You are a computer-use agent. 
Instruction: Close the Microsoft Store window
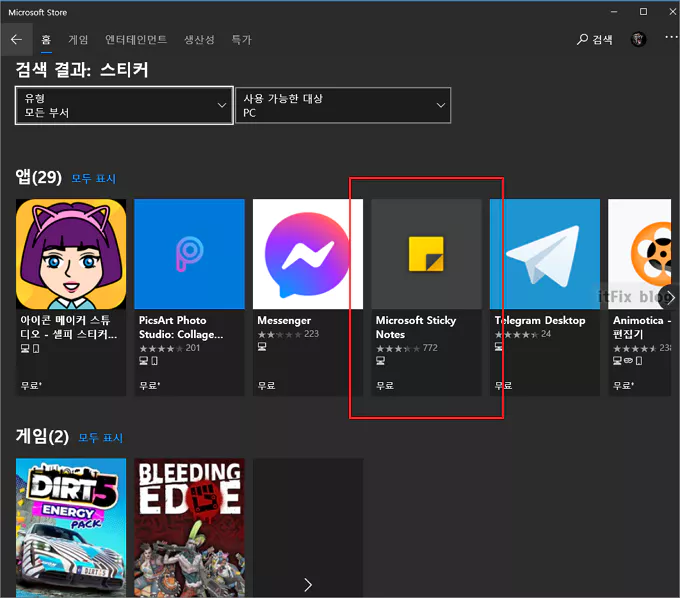672,12
